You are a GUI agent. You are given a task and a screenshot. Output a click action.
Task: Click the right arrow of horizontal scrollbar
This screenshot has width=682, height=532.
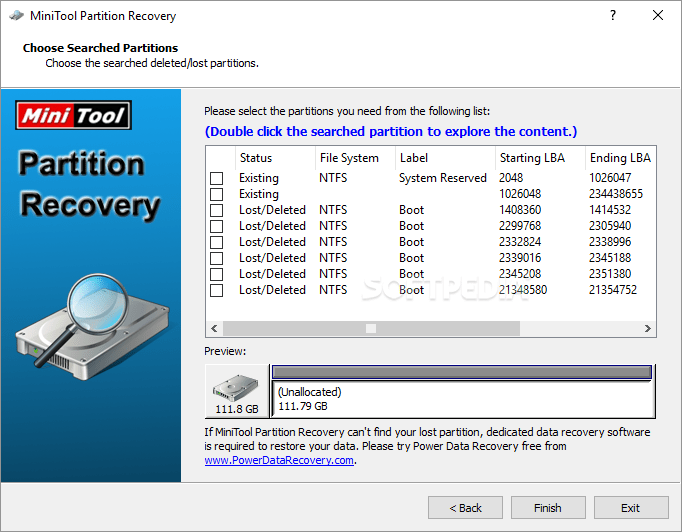[648, 328]
